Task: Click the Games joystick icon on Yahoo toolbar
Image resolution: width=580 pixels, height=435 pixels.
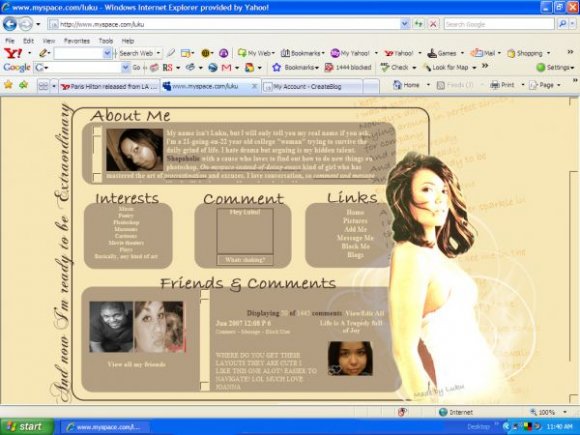Action: (x=432, y=53)
